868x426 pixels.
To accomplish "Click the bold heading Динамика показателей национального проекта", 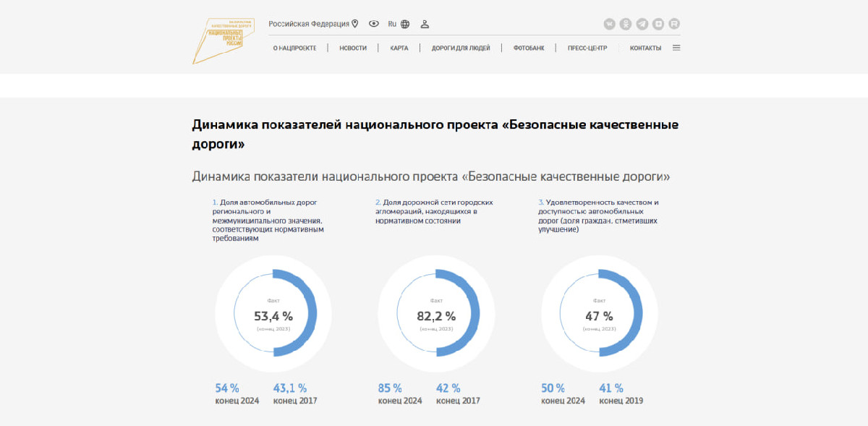I will click(435, 134).
